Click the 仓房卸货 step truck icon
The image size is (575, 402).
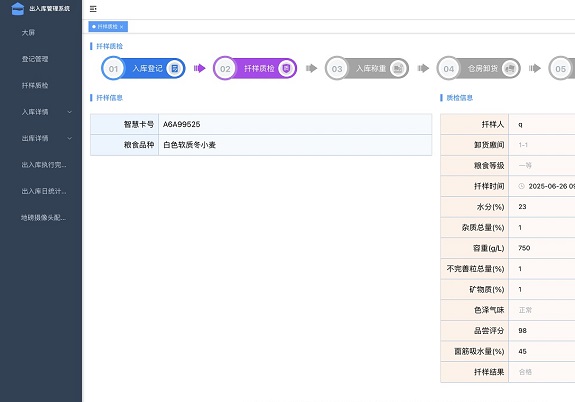tap(510, 68)
